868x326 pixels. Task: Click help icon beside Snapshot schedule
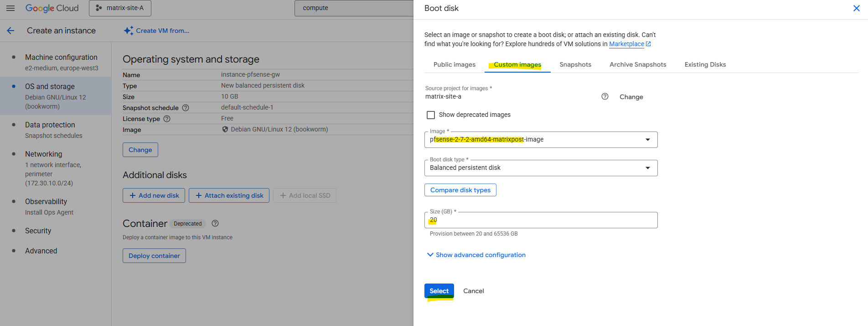(186, 108)
